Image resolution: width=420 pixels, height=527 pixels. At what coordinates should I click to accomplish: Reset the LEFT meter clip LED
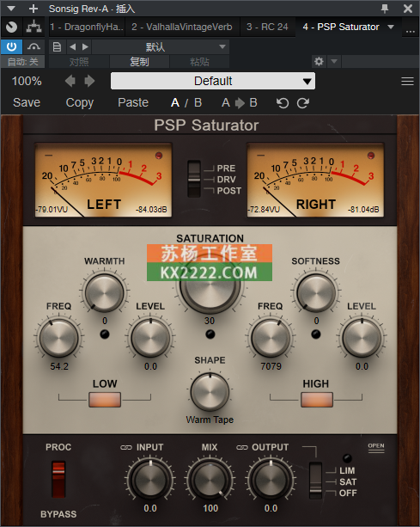point(158,156)
